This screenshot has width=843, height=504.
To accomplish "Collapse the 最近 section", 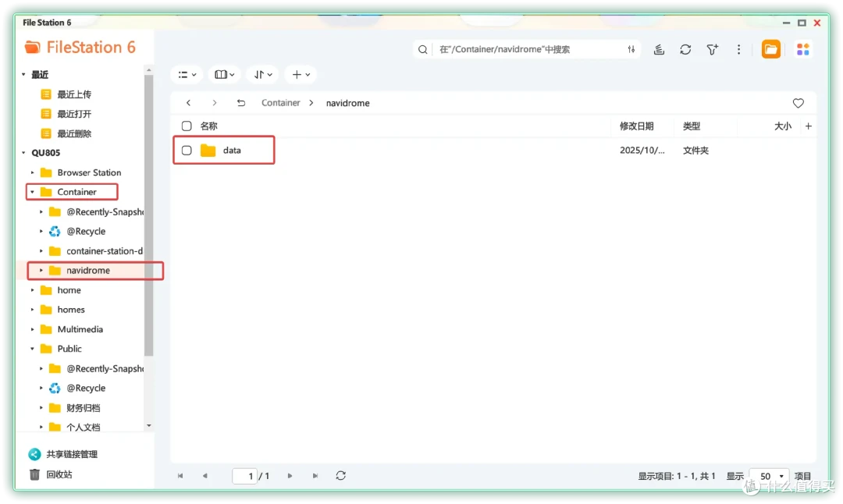I will tap(23, 75).
